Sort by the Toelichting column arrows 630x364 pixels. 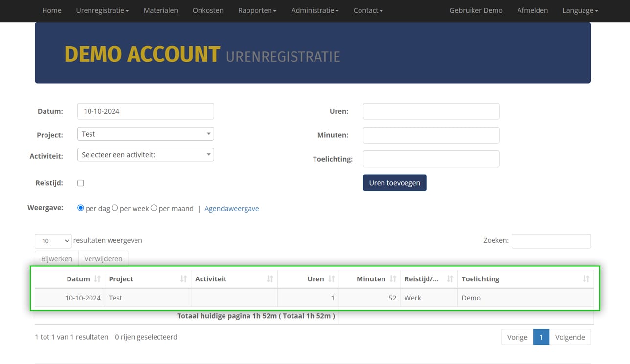585,279
